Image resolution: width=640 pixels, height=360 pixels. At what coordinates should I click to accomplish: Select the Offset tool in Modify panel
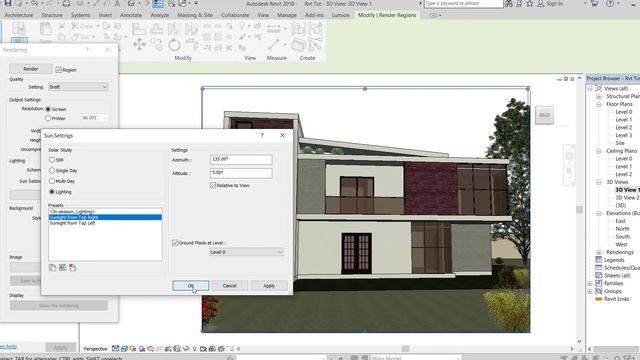pos(157,29)
